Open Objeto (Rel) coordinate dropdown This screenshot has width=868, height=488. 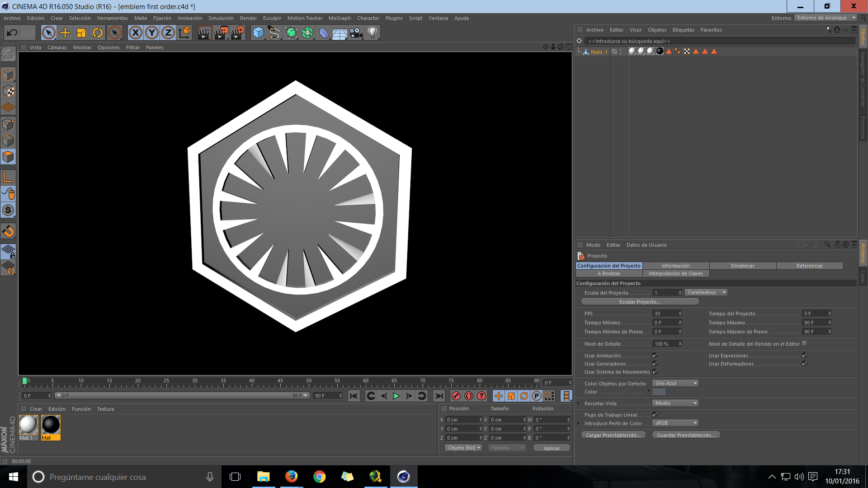[x=464, y=448]
